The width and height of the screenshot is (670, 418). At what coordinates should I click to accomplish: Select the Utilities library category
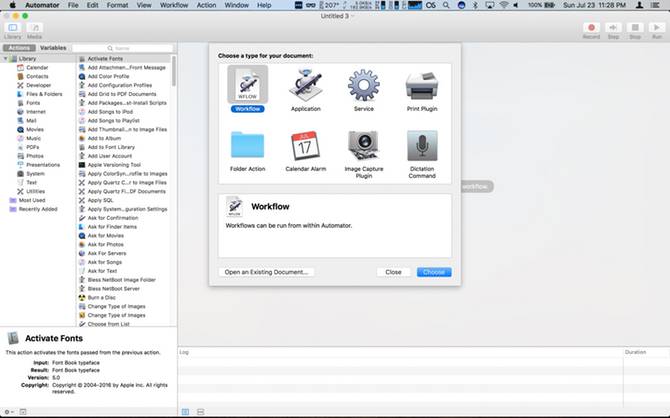[35, 191]
